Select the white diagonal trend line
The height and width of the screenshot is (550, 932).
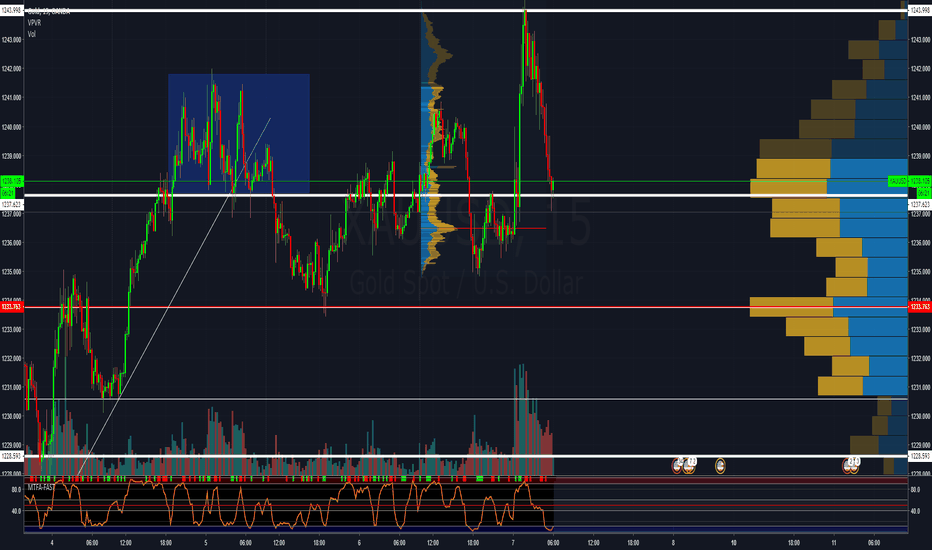tap(172, 298)
